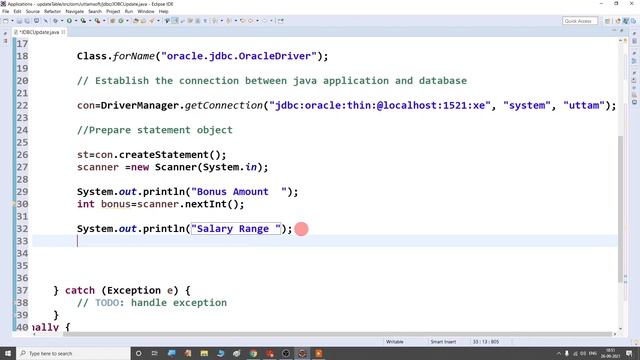Expand the New Java Class dropdown arrow
The height and width of the screenshot is (360, 640).
[127, 21]
